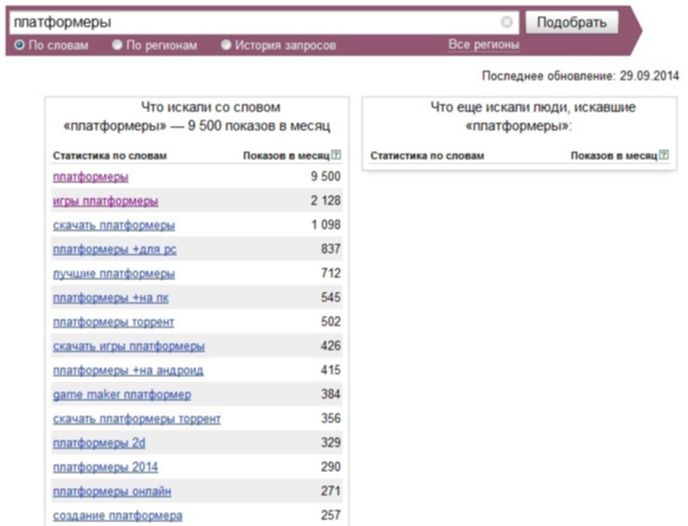688x526 pixels.
Task: Select the 'История запросов' radio button
Action: [226, 45]
